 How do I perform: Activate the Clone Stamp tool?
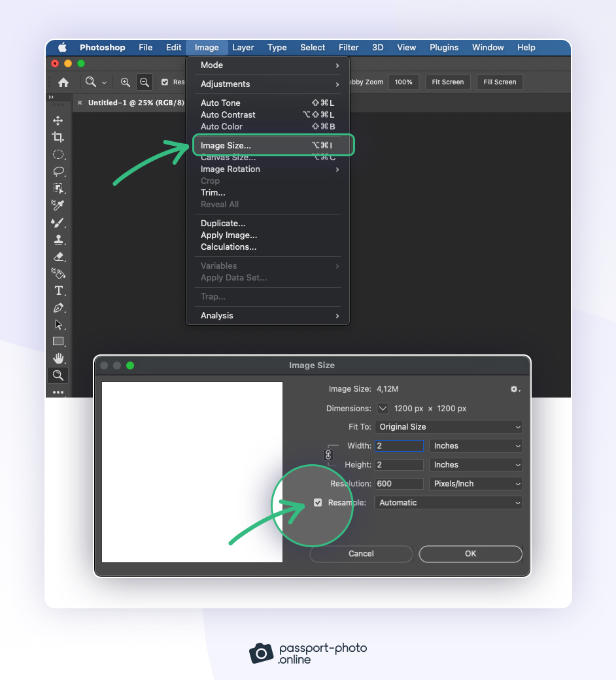(58, 239)
